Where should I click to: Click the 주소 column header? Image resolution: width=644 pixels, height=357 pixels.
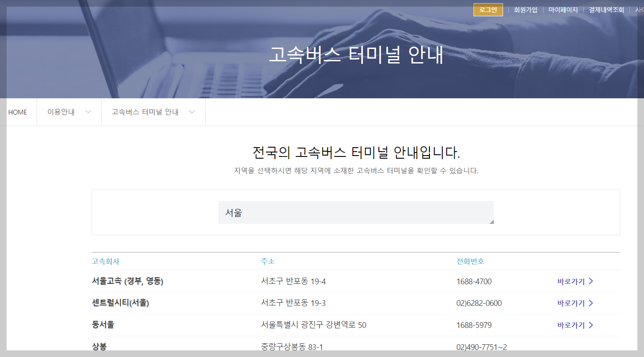coord(267,261)
